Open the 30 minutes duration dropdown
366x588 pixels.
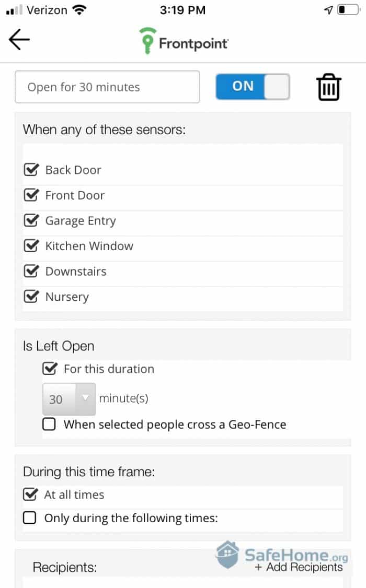pos(69,399)
